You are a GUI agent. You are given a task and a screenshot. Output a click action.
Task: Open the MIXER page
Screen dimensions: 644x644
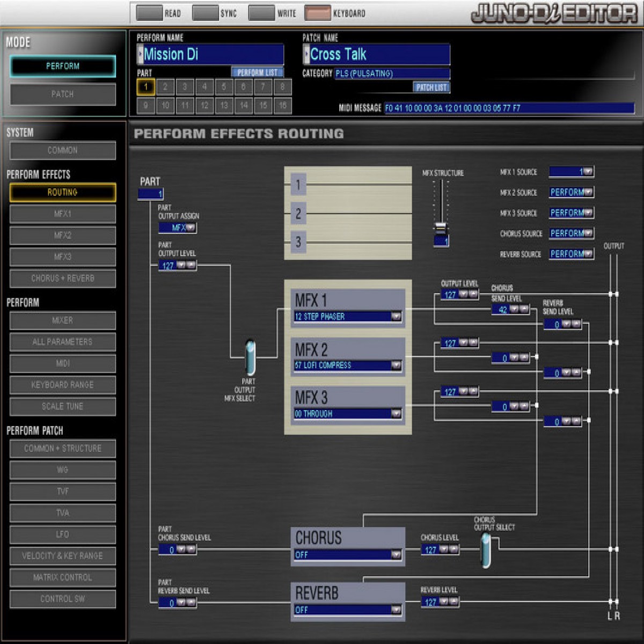pos(62,320)
